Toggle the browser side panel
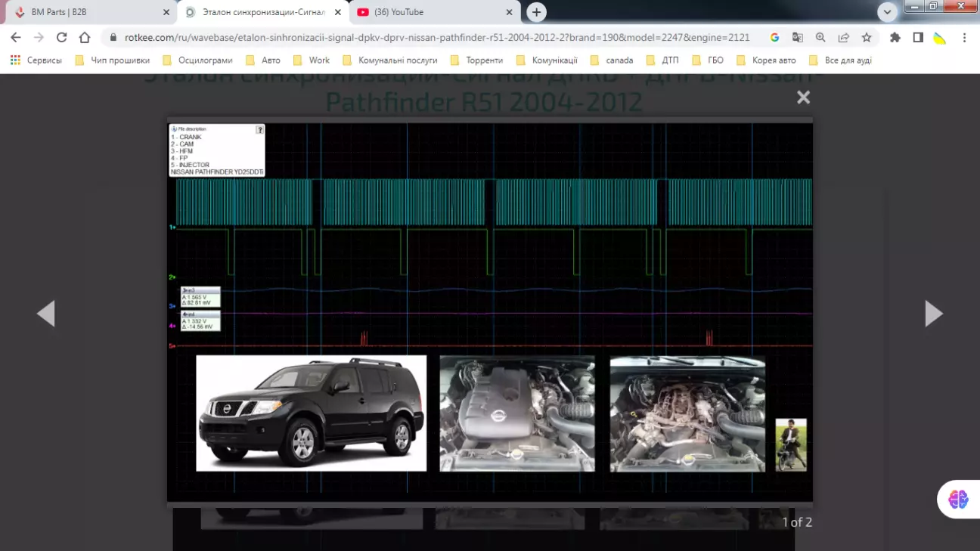 point(918,37)
